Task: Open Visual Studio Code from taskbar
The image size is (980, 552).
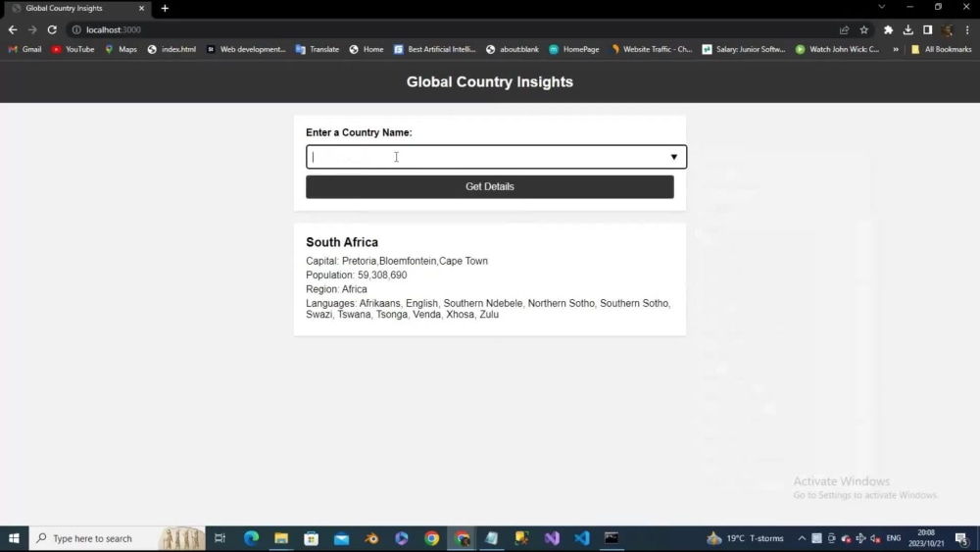Action: coord(581,538)
